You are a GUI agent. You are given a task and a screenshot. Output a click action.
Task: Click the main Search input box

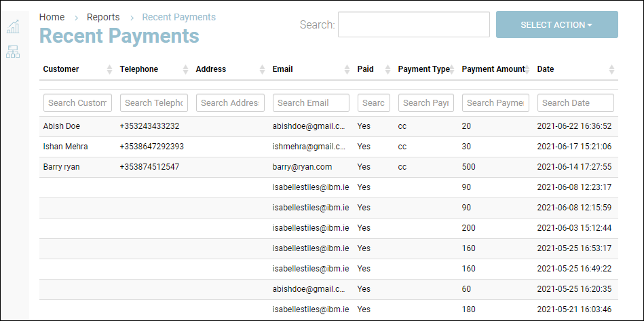(x=413, y=24)
